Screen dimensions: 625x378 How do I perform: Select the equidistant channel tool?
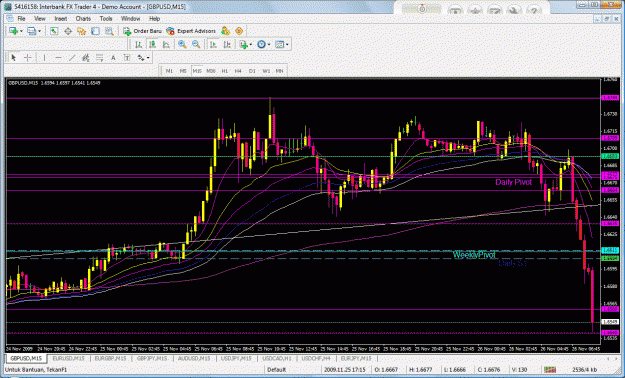(85, 58)
